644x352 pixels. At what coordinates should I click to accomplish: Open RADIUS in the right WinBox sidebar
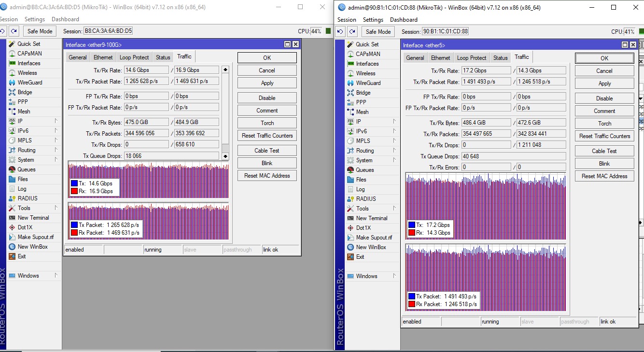(x=365, y=199)
